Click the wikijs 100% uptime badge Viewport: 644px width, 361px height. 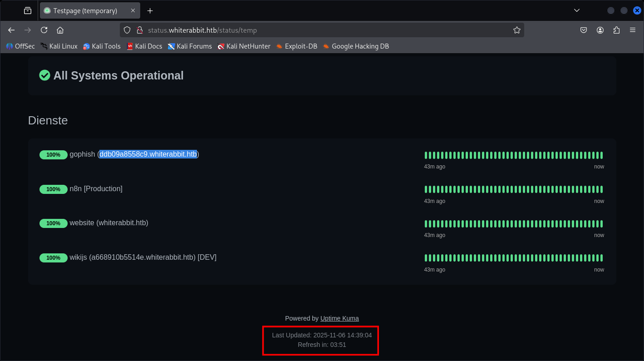(53, 258)
